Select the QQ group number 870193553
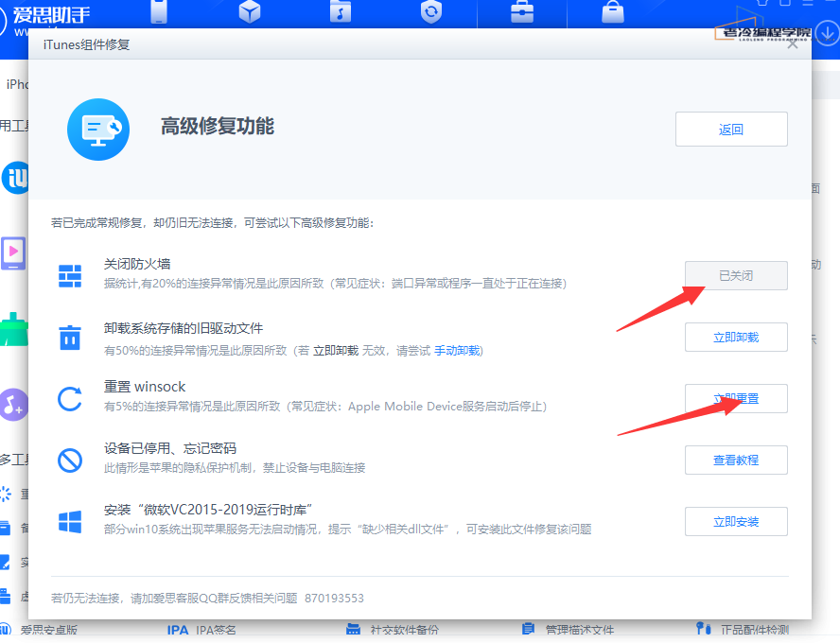The image size is (840, 643). [334, 598]
